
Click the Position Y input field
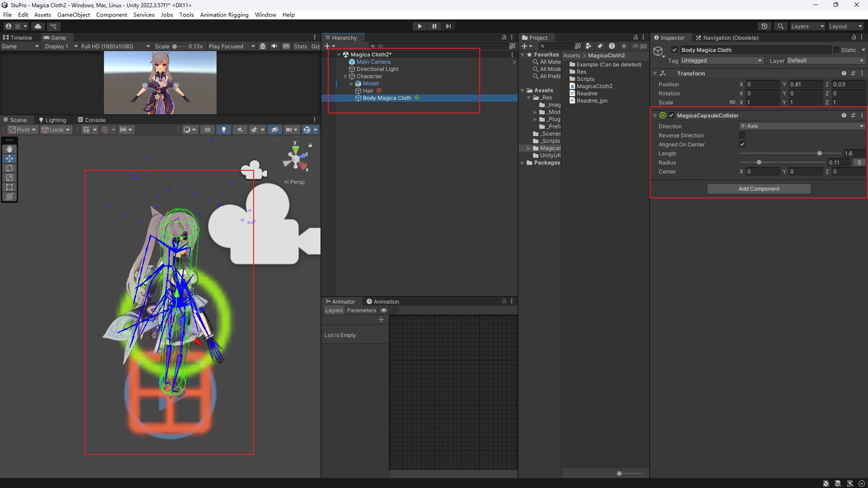coord(806,84)
